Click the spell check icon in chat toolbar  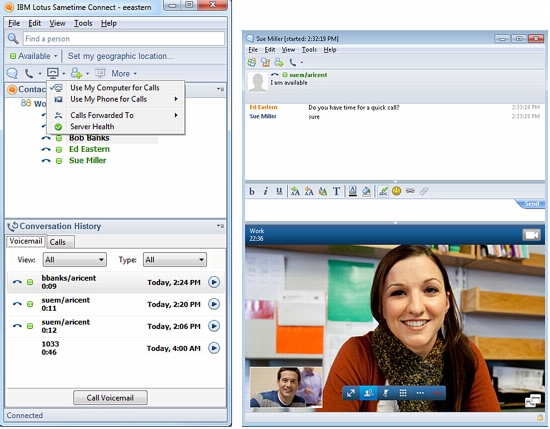383,191
